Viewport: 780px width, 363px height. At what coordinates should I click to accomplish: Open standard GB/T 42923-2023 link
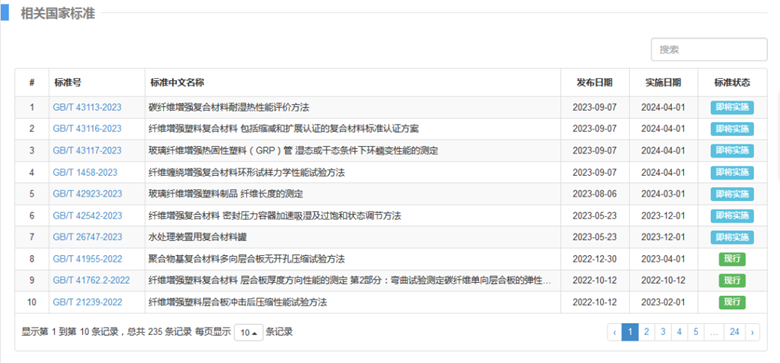(87, 194)
